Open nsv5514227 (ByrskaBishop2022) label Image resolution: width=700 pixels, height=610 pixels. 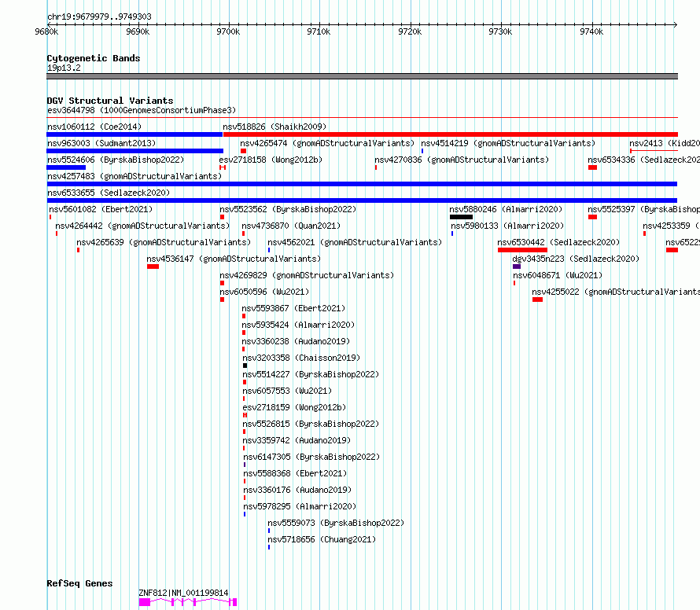click(x=311, y=374)
